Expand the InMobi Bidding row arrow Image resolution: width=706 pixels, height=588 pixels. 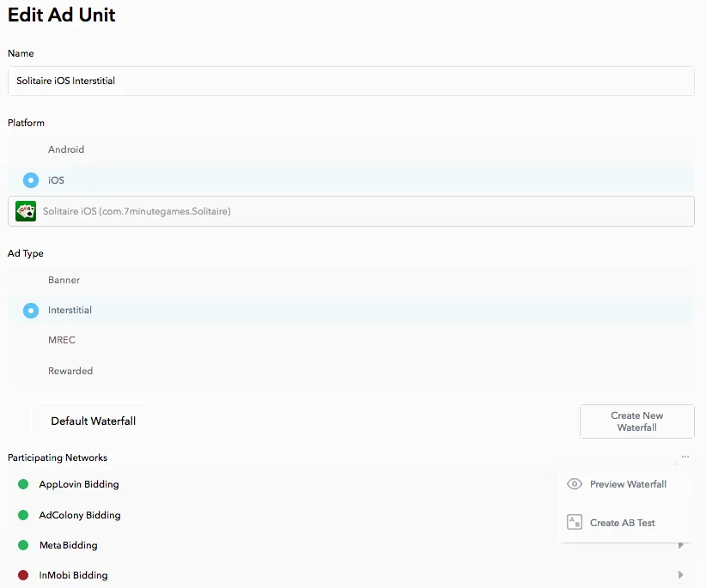click(x=681, y=575)
